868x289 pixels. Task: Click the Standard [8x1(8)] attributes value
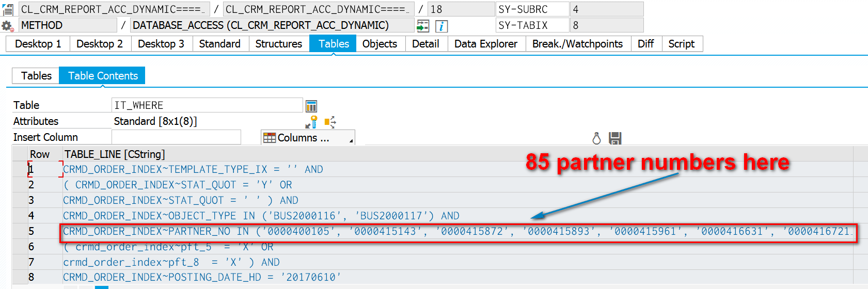[x=155, y=121]
